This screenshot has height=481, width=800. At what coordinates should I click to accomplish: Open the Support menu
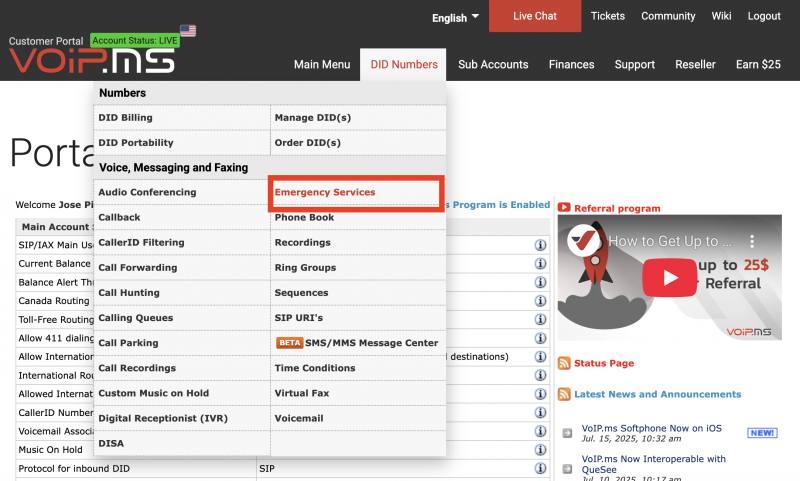point(635,64)
